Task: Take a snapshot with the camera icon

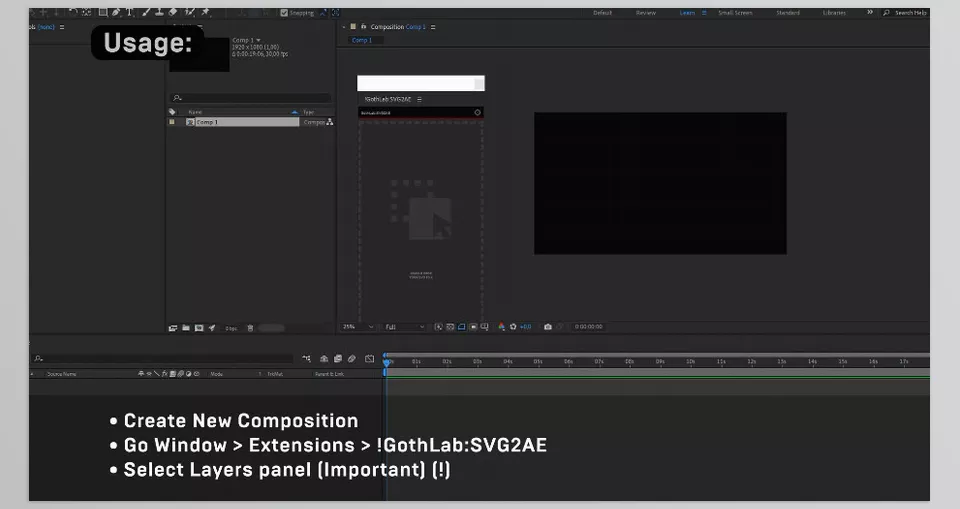Action: click(548, 327)
